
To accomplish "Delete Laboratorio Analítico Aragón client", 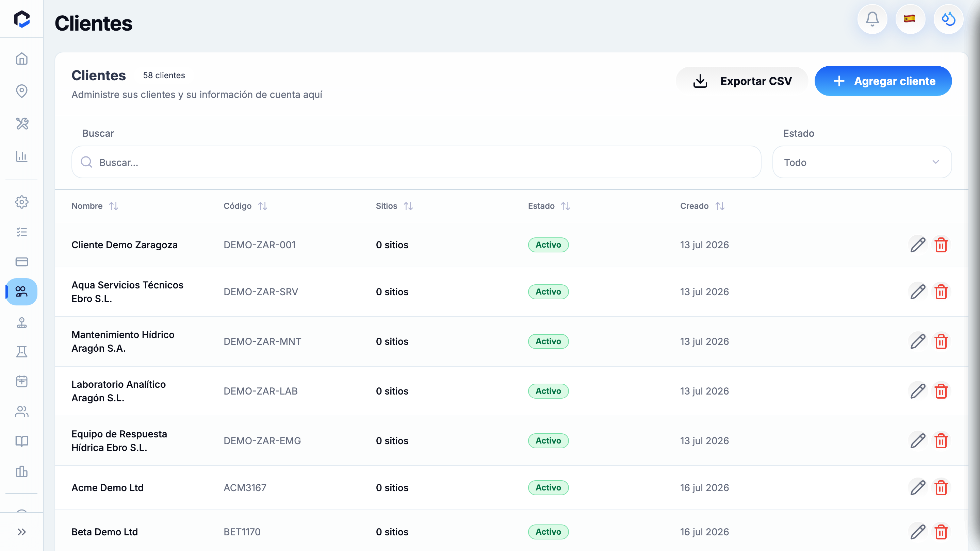I will (x=941, y=391).
